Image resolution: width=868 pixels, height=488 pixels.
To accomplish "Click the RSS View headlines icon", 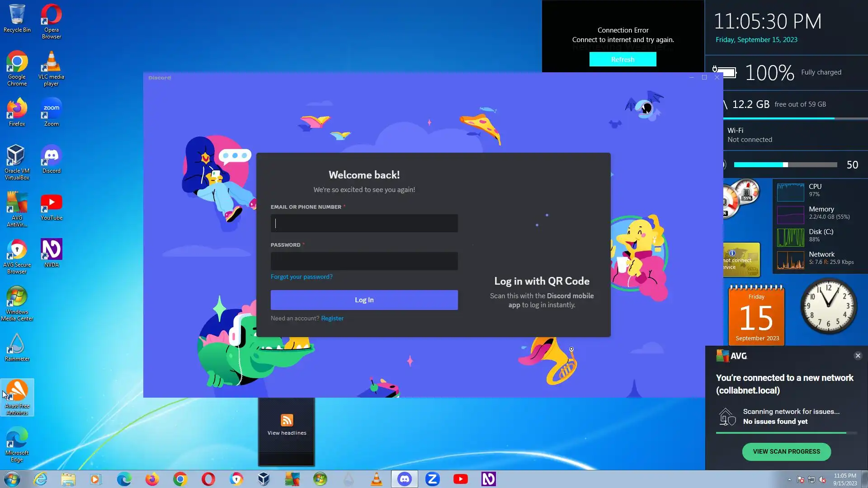I will tap(287, 420).
